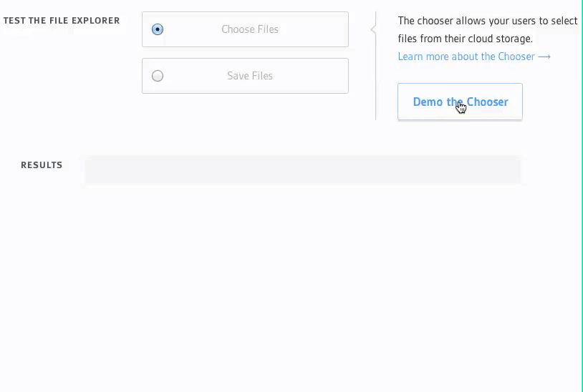Click the Choose Files label text
Viewport: 583px width, 392px height.
(x=250, y=29)
